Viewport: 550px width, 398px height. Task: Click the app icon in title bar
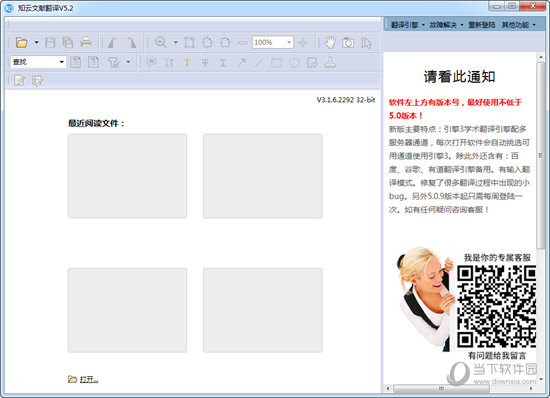pyautogui.click(x=9, y=8)
